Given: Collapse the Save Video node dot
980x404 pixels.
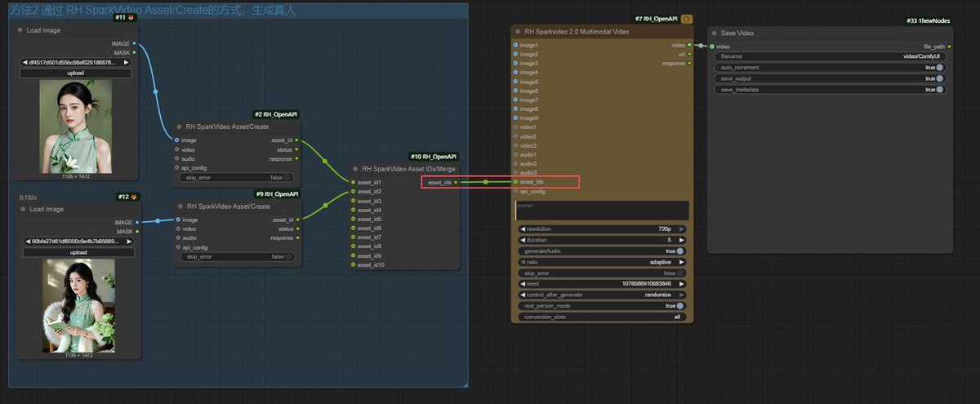Looking at the screenshot, I should coord(714,33).
